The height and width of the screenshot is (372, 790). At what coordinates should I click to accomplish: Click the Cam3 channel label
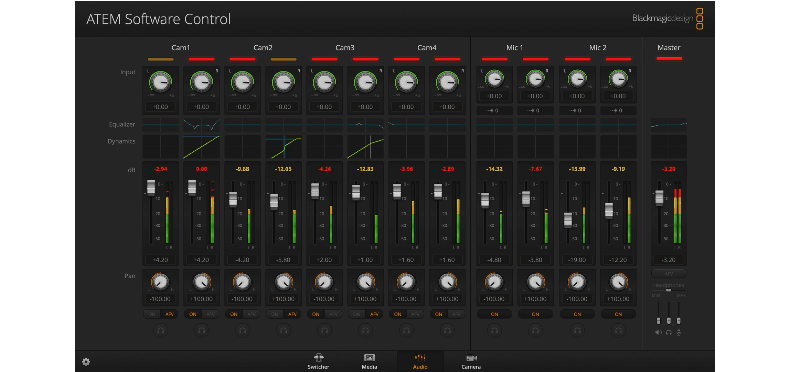click(x=345, y=48)
